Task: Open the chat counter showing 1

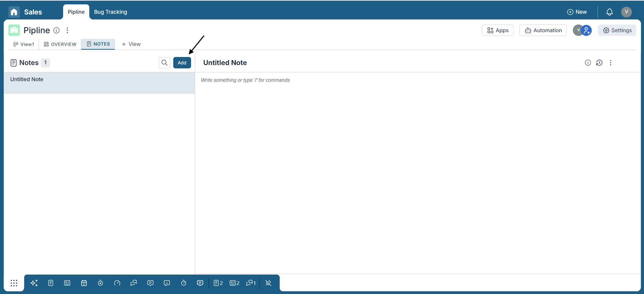Action: point(251,283)
